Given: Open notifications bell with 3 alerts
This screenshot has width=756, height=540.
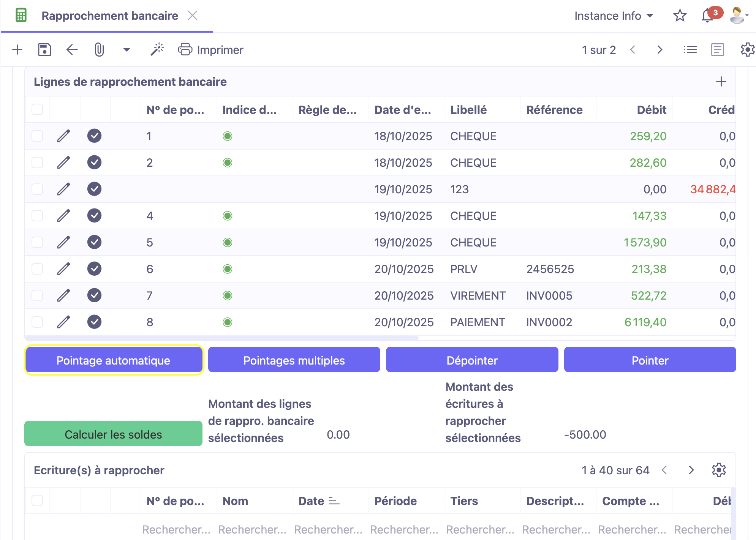Looking at the screenshot, I should (708, 16).
